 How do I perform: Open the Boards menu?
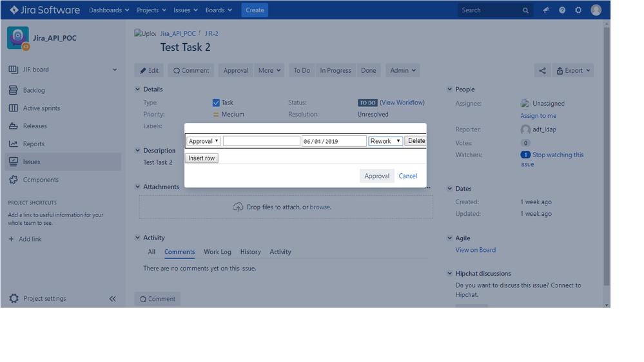[x=219, y=10]
